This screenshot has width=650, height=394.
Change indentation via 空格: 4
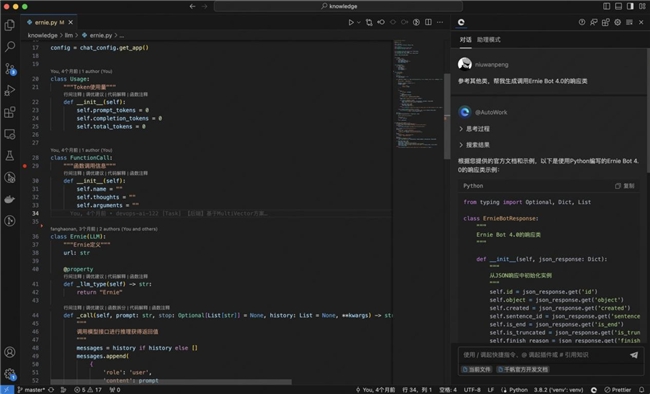point(448,390)
